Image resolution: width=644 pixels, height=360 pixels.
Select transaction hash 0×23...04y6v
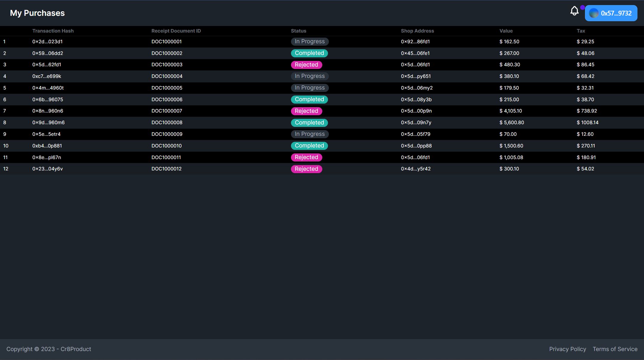click(47, 169)
